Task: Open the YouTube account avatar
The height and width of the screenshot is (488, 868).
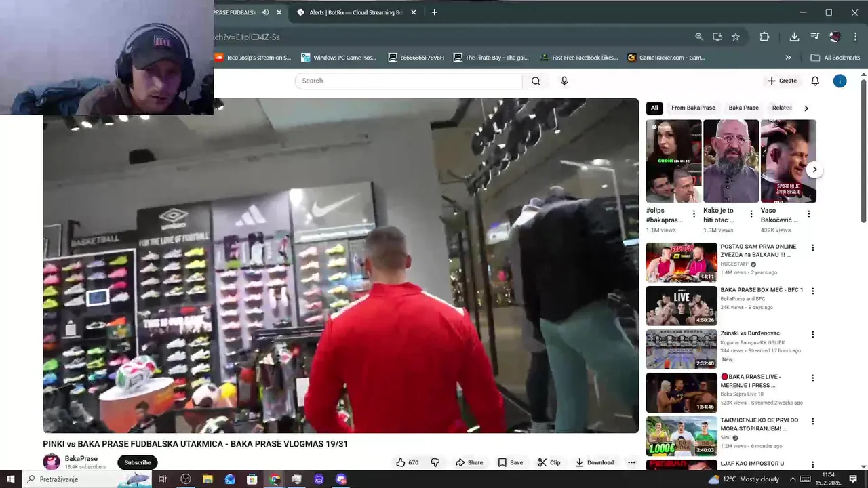Action: click(840, 81)
